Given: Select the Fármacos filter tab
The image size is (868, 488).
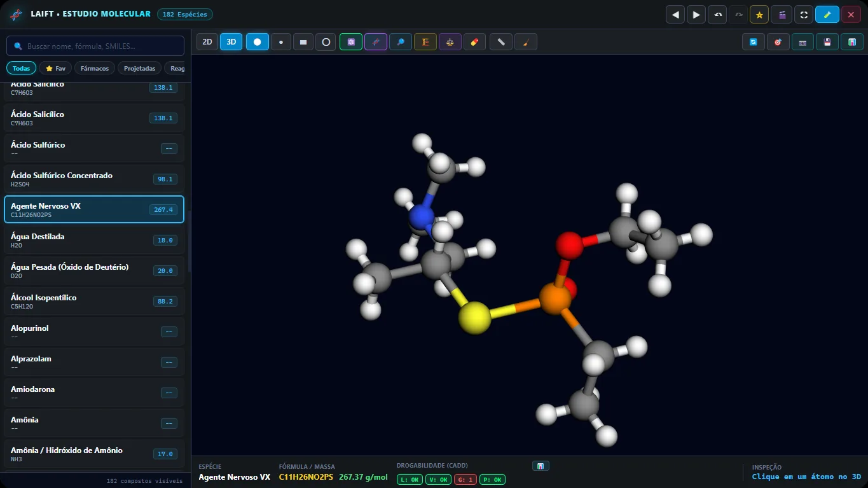Looking at the screenshot, I should [x=95, y=68].
